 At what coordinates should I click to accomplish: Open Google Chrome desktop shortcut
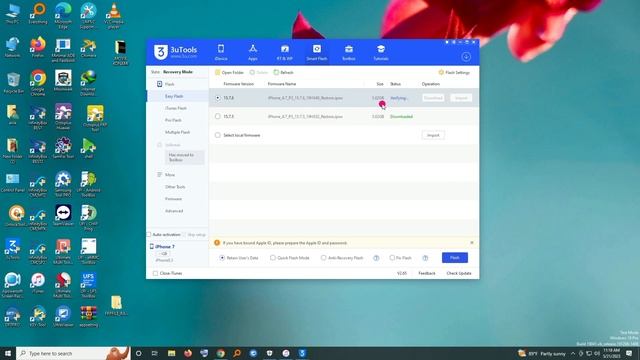(x=38, y=82)
